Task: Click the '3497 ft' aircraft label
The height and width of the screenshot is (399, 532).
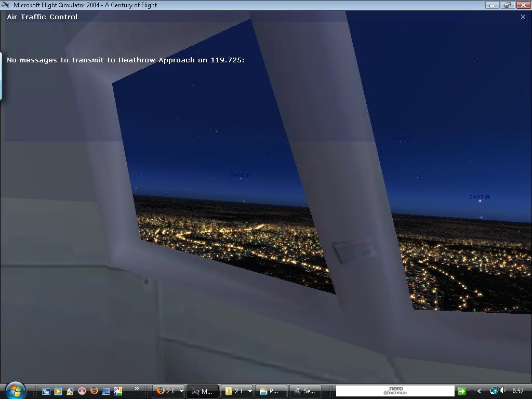Action: (x=480, y=197)
